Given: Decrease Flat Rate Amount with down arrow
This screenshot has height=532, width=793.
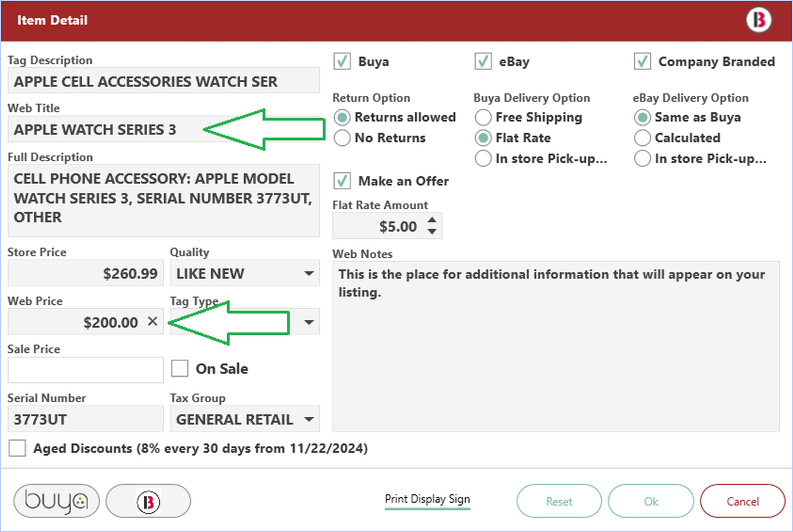Looking at the screenshot, I should coord(432,231).
